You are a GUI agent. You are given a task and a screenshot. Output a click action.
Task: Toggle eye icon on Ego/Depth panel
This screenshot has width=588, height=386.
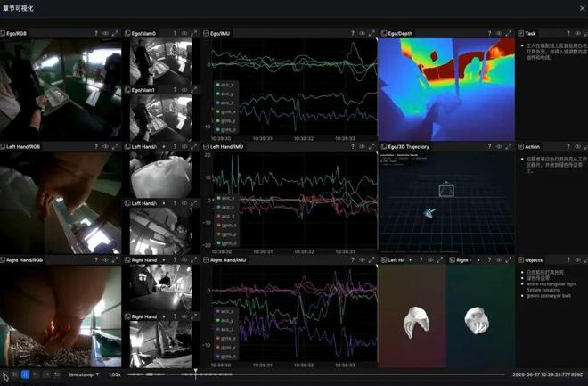499,33
